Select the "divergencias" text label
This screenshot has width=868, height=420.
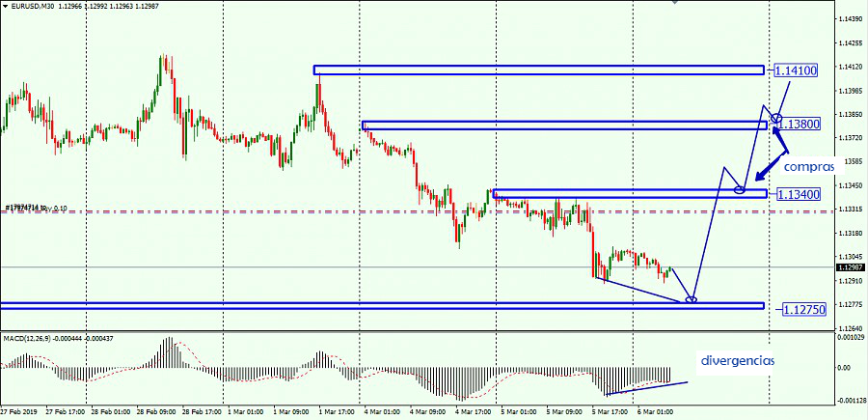click(x=739, y=359)
